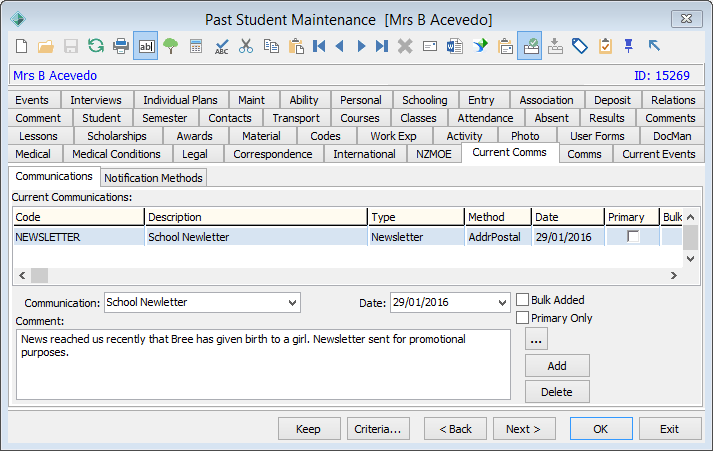Go to the next record arrow
Screen dimensions: 713x451
(x=361, y=46)
